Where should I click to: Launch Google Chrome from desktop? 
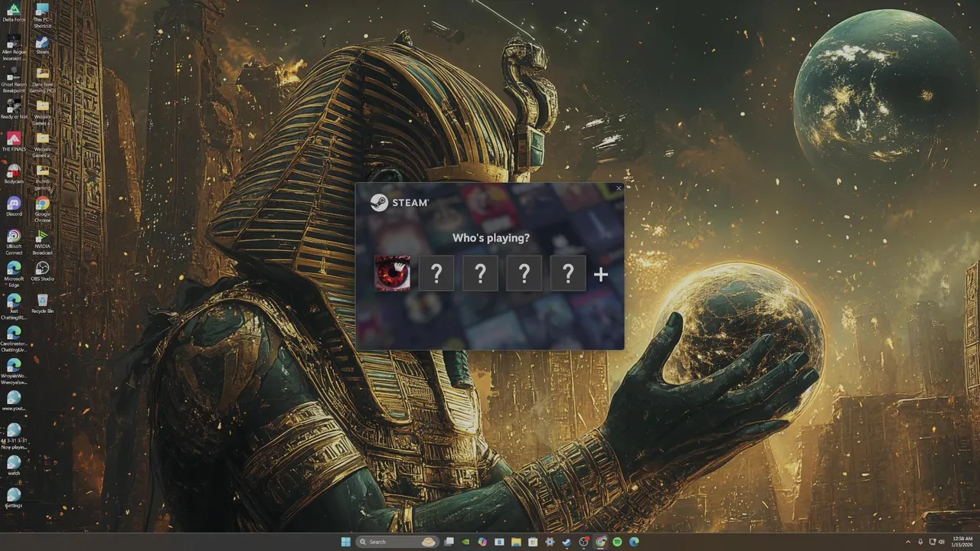[43, 209]
